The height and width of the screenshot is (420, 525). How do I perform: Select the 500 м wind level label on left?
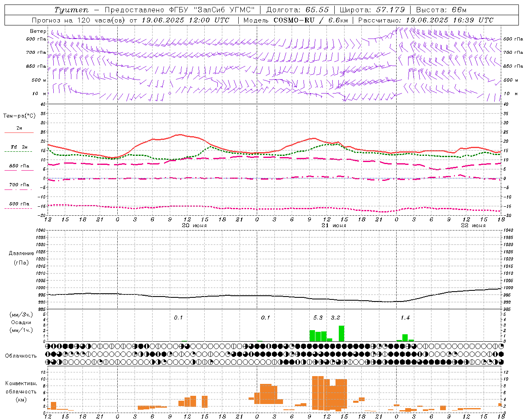[39, 80]
